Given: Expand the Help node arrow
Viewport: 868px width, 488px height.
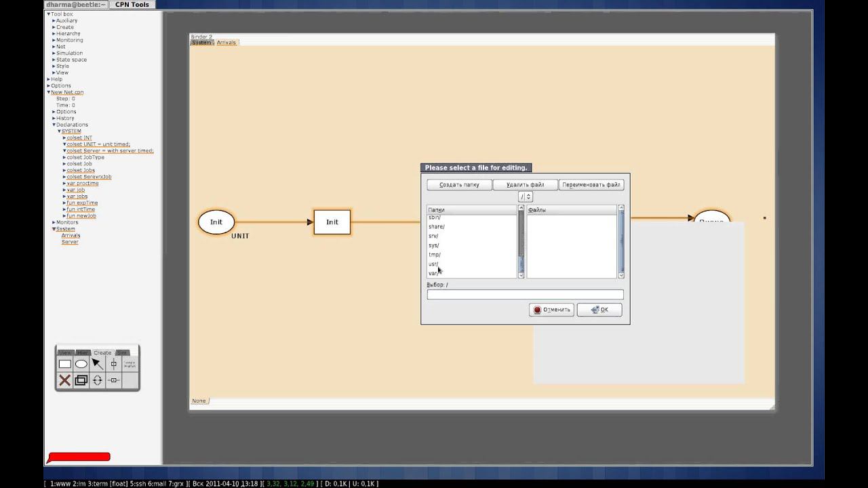Looking at the screenshot, I should click(x=48, y=79).
